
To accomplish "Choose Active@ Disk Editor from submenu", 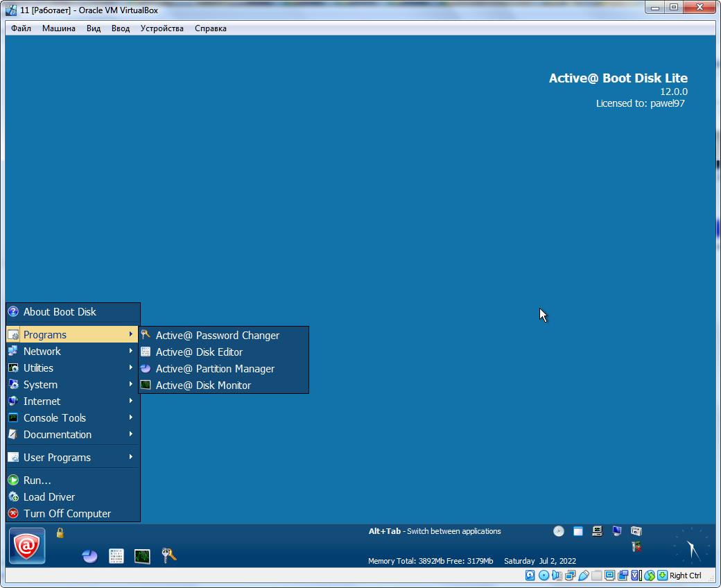I will pos(199,352).
